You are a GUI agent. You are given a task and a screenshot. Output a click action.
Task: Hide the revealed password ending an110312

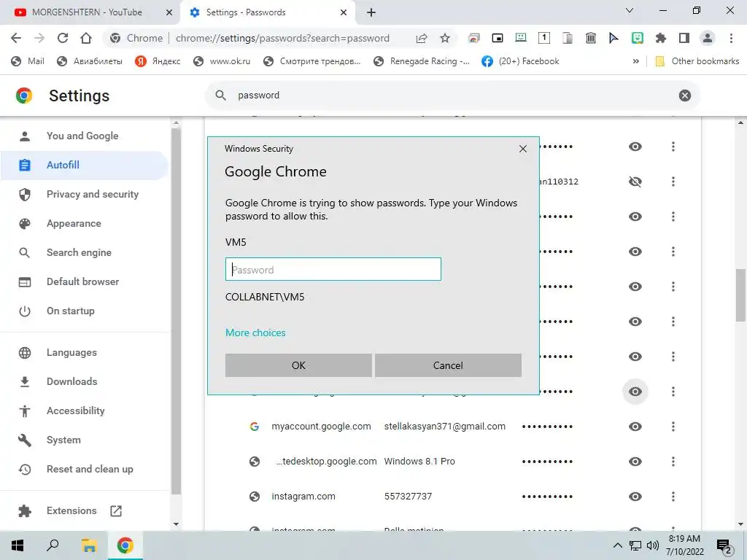(635, 182)
